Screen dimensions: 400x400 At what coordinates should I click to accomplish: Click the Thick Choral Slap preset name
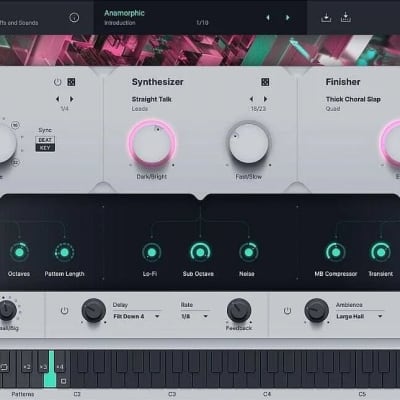coord(353,99)
